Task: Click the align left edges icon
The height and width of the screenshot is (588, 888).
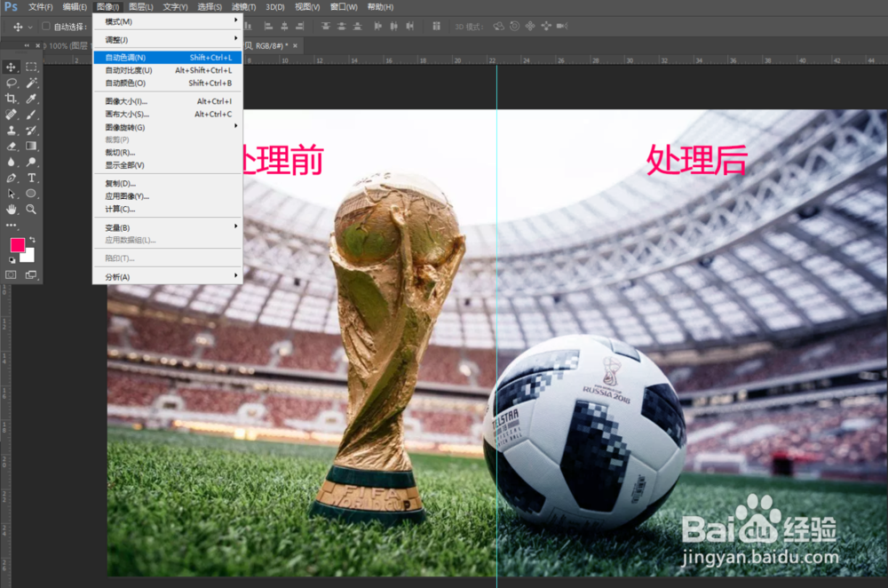Action: click(268, 26)
